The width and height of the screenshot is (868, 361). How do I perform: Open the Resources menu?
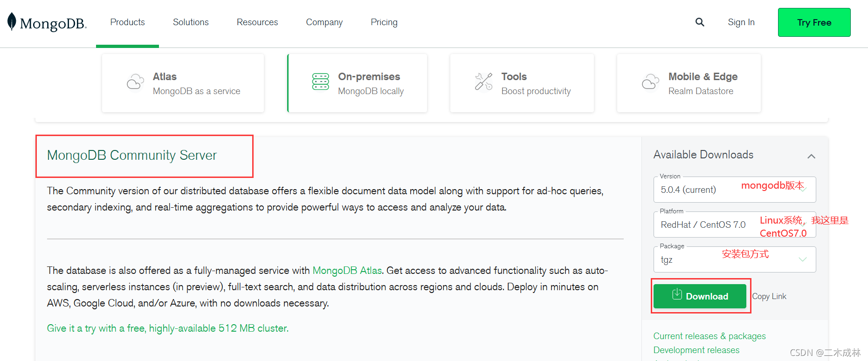pos(257,22)
